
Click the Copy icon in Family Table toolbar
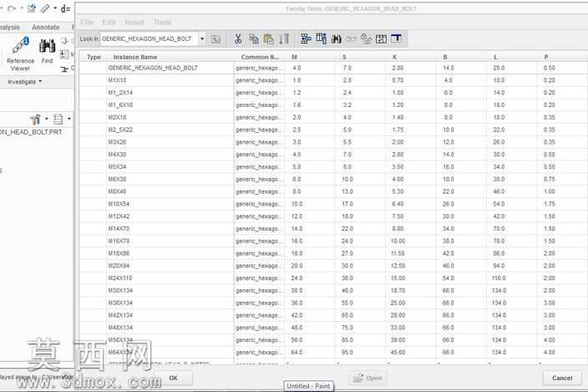coord(254,39)
